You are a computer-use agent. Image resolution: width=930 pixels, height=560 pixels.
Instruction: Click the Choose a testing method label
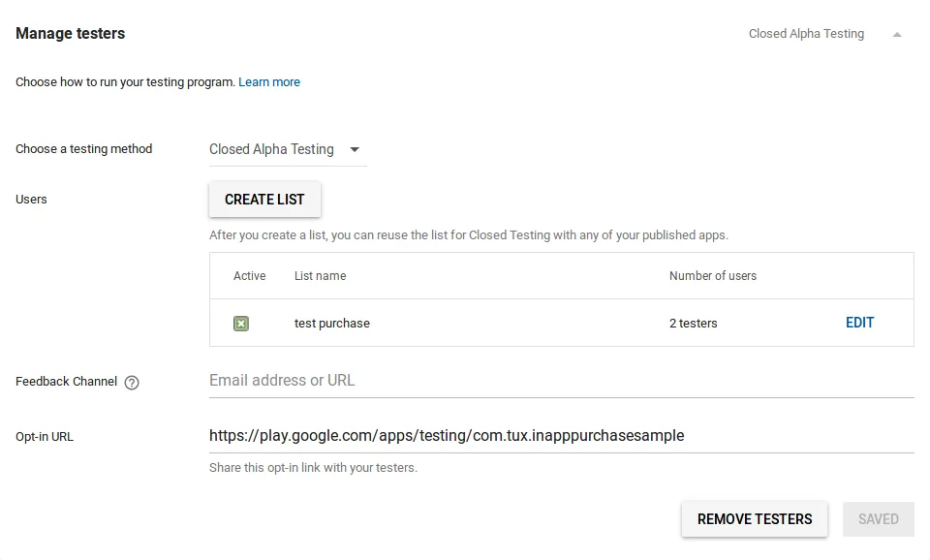84,149
